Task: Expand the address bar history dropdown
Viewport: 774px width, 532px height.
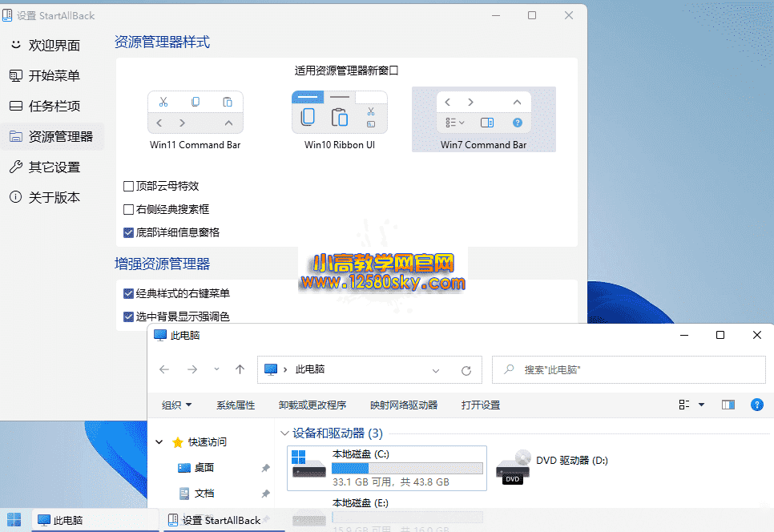Action: pos(435,370)
